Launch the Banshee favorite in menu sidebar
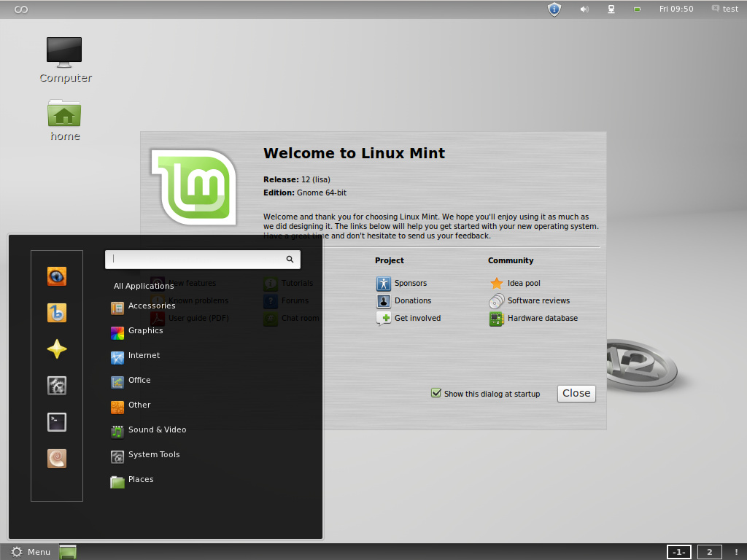747x560 pixels. (x=57, y=313)
